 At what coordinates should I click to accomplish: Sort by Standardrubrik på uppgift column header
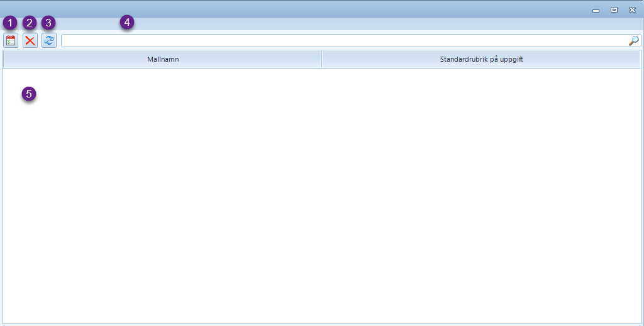point(481,59)
